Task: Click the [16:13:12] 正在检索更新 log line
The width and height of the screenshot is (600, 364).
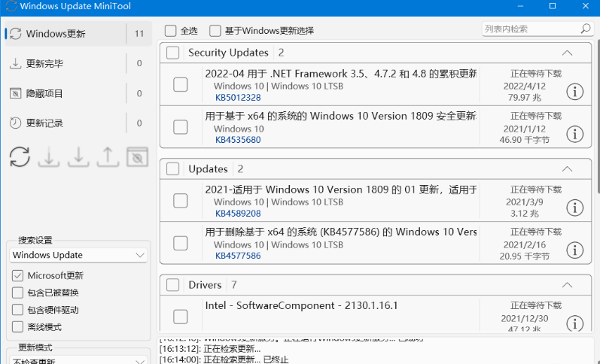Action: (x=210, y=349)
